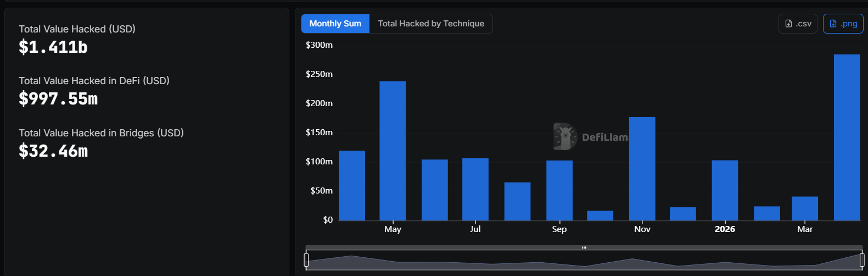Click the .png text label to export
Screen dimensions: 868x276
point(849,24)
